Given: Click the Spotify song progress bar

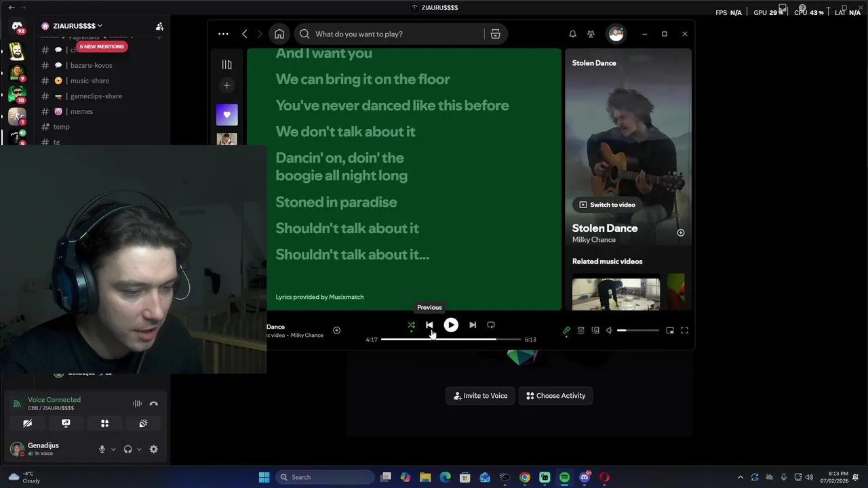Looking at the screenshot, I should coord(451,339).
